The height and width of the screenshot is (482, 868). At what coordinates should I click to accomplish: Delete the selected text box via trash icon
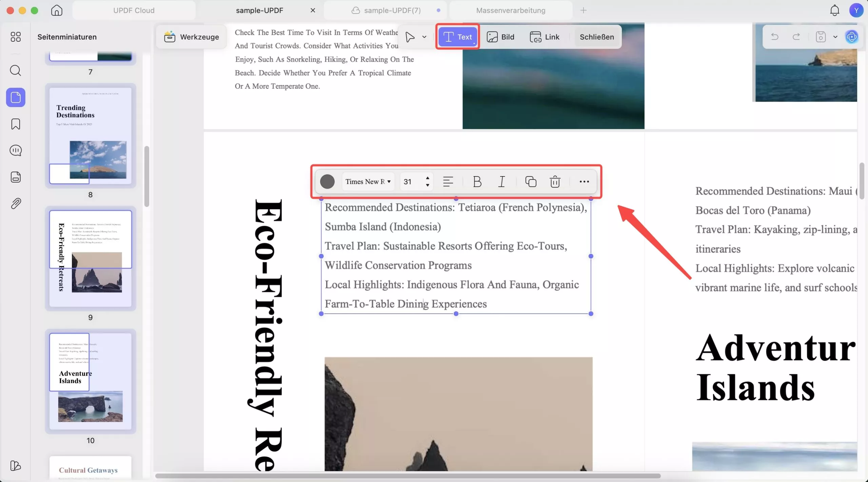click(555, 182)
